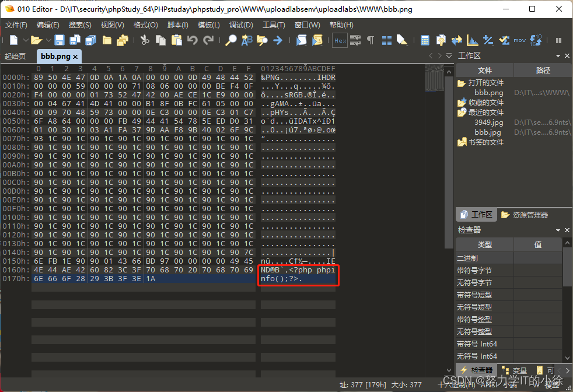Image resolution: width=573 pixels, height=392 pixels.
Task: Run a template with the template icon
Action: pyautogui.click(x=317, y=40)
